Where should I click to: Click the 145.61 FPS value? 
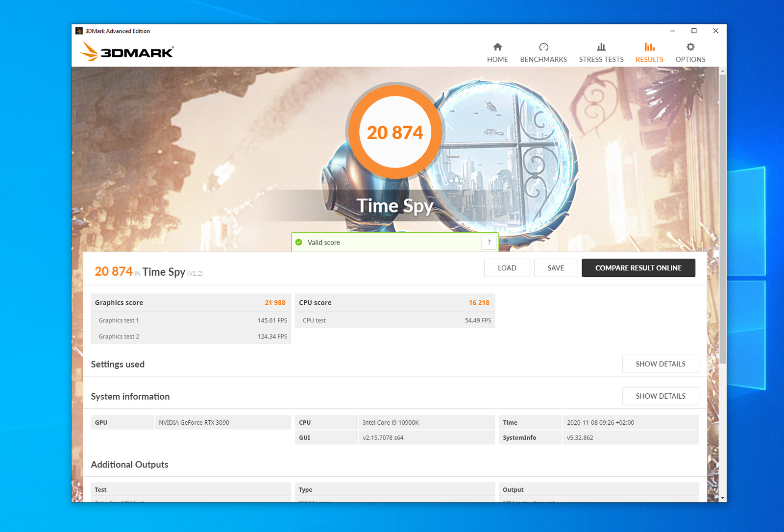tap(272, 320)
